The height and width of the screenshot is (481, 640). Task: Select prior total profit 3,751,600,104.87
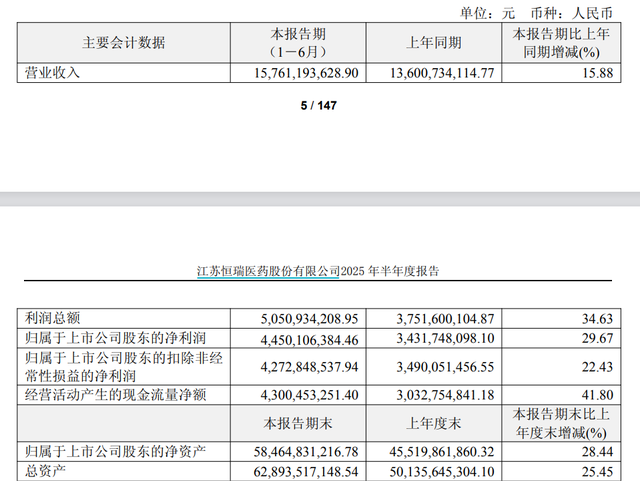(445, 318)
